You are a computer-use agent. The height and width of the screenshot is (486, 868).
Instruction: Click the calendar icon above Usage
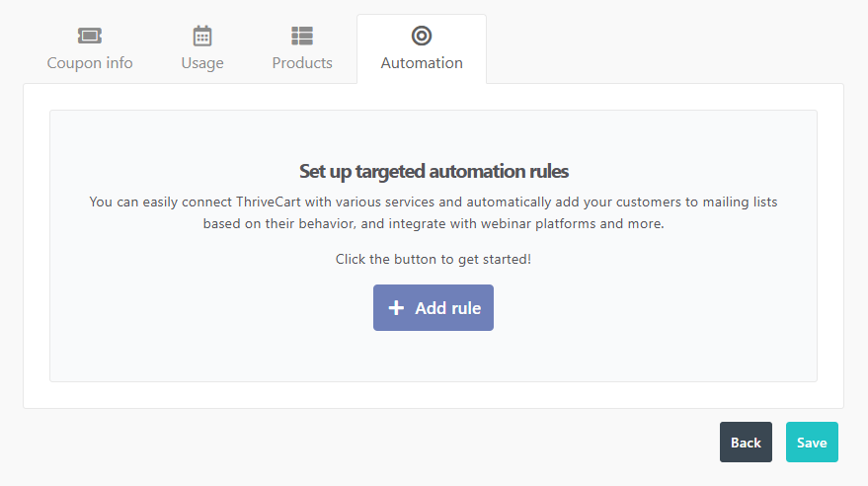(202, 36)
